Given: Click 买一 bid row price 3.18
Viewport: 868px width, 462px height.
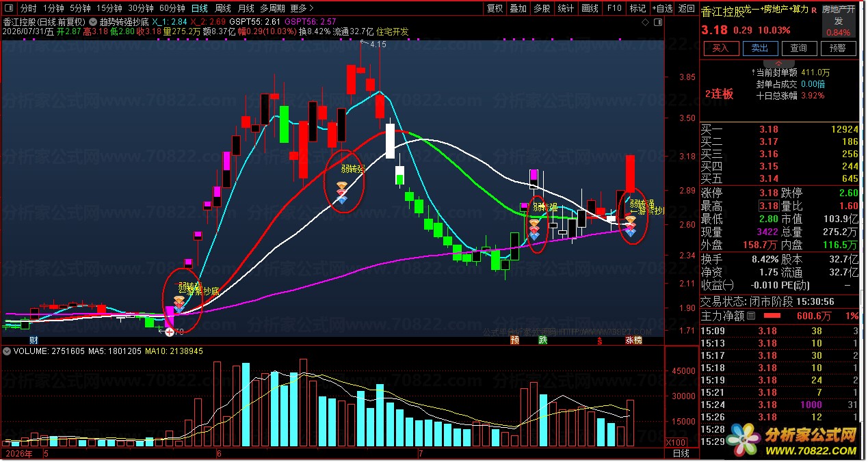Looking at the screenshot, I should tap(769, 129).
